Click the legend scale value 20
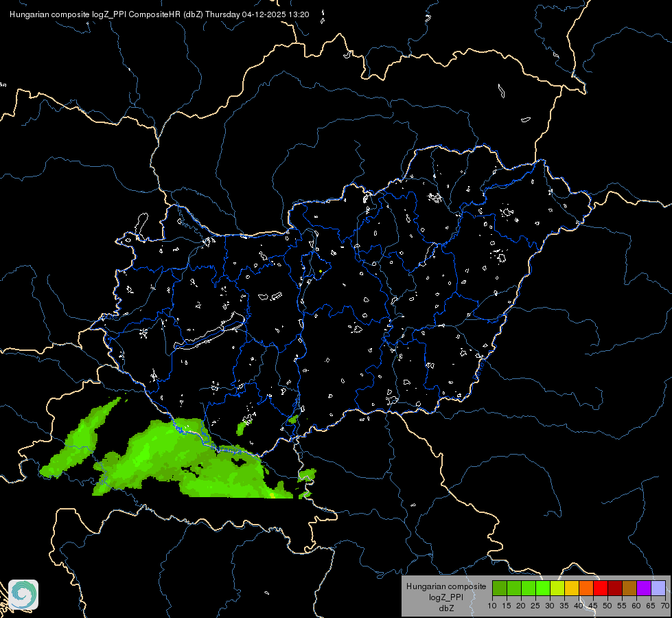This screenshot has height=618, width=672. [x=521, y=606]
